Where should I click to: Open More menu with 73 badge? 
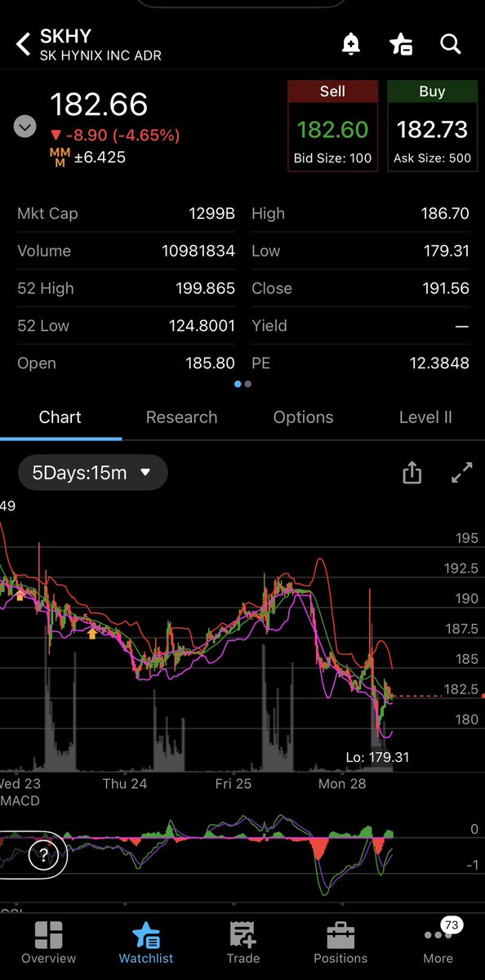point(438,942)
